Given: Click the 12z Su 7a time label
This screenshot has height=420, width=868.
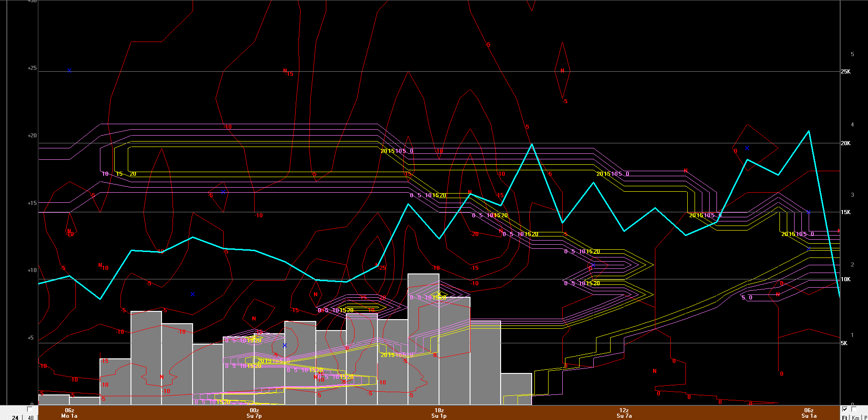Looking at the screenshot, I should 624,413.
